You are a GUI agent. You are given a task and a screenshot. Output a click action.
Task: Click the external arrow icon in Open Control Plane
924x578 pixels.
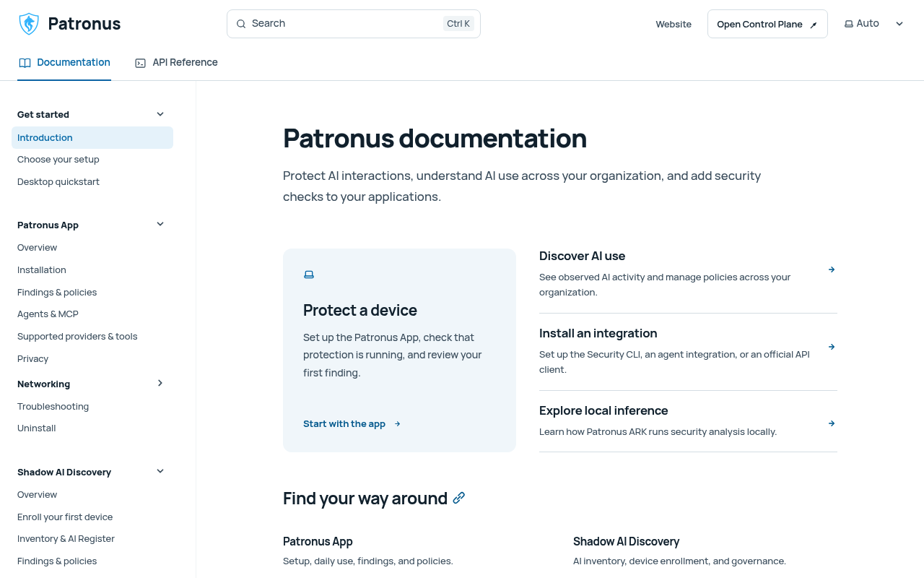[x=814, y=25]
